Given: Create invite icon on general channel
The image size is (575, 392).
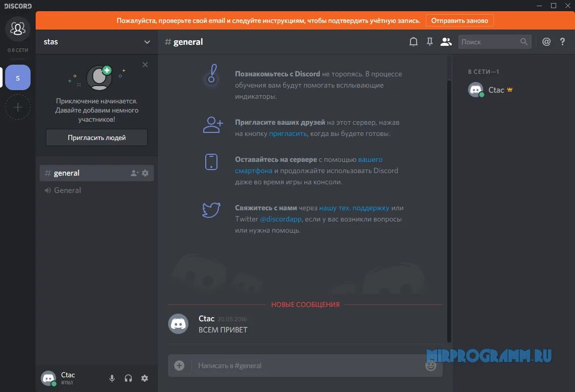Looking at the screenshot, I should (x=134, y=173).
